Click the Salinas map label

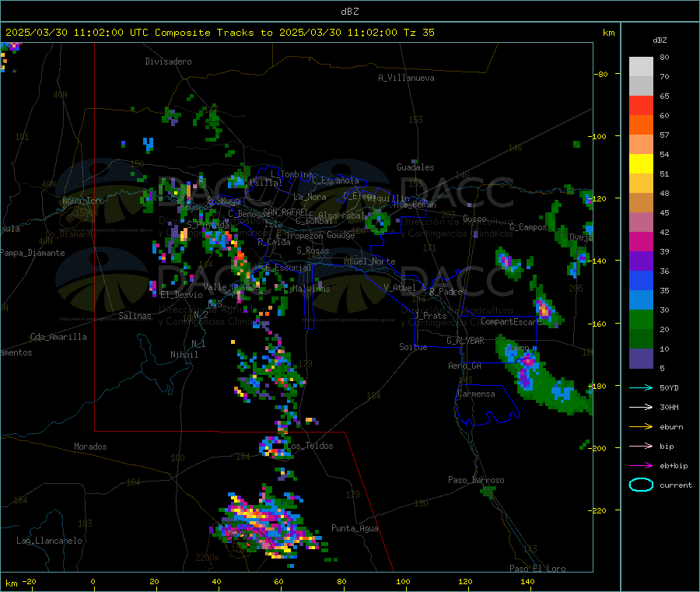pyautogui.click(x=135, y=316)
